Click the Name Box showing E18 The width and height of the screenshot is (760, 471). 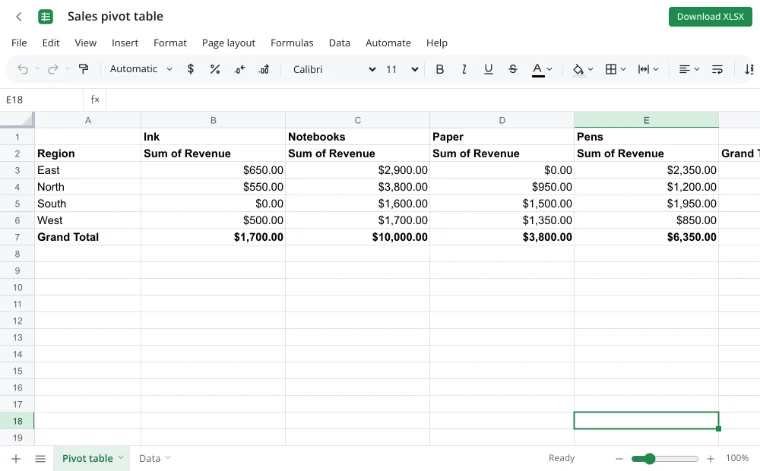click(42, 100)
